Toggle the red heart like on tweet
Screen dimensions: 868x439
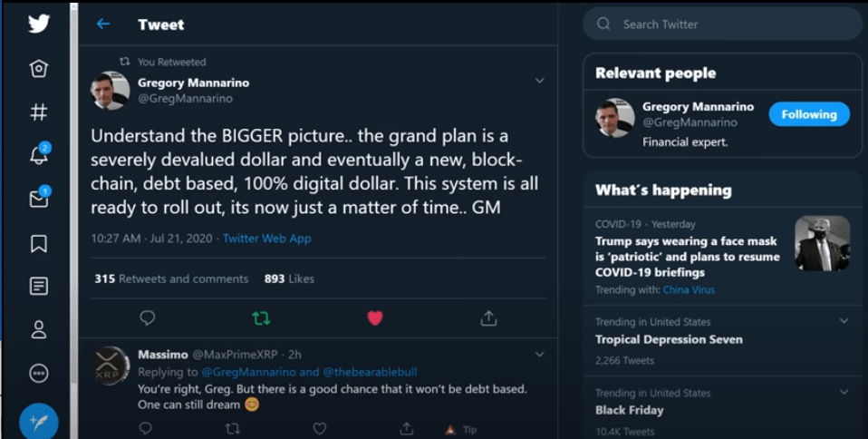(375, 317)
